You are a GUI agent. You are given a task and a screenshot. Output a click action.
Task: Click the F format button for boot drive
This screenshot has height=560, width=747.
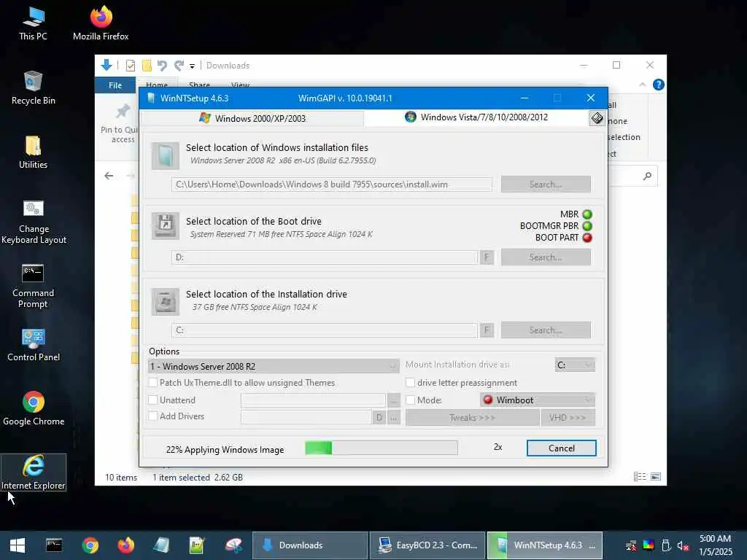click(x=487, y=257)
